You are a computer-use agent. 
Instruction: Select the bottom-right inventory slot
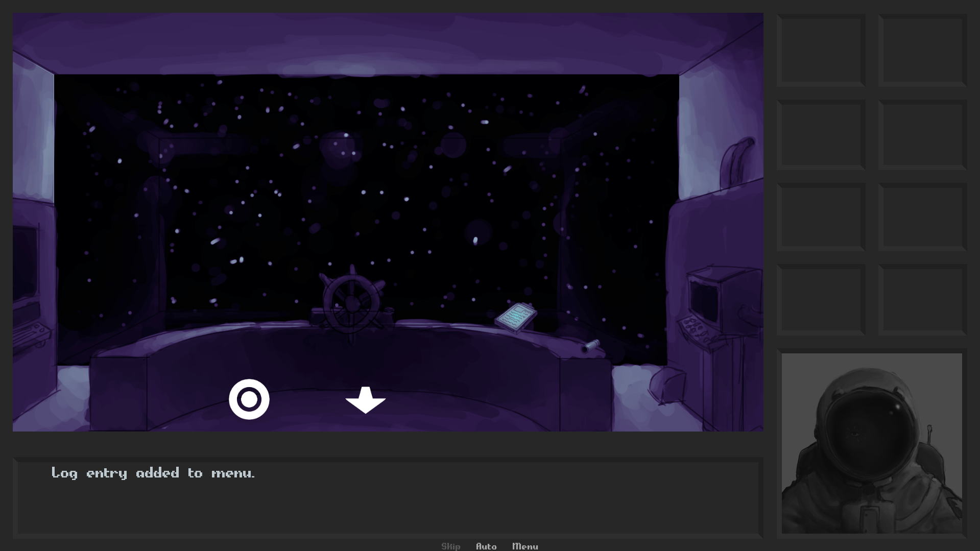click(x=922, y=300)
